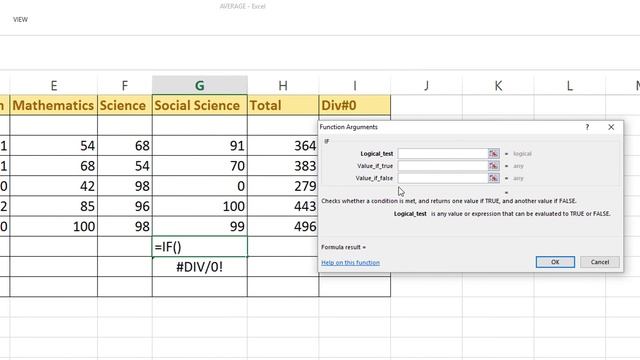Image resolution: width=640 pixels, height=360 pixels.
Task: Select the Mathematics header cell
Action: pyautogui.click(x=53, y=105)
